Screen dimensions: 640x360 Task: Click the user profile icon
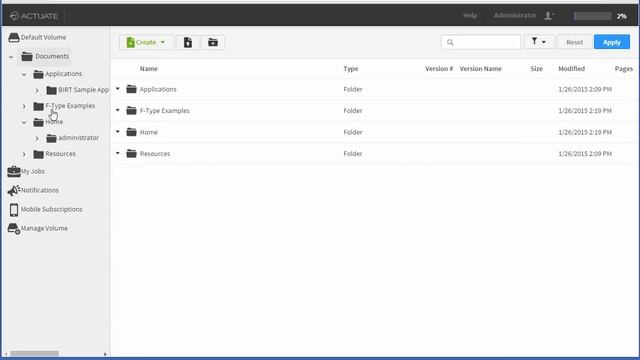[549, 16]
